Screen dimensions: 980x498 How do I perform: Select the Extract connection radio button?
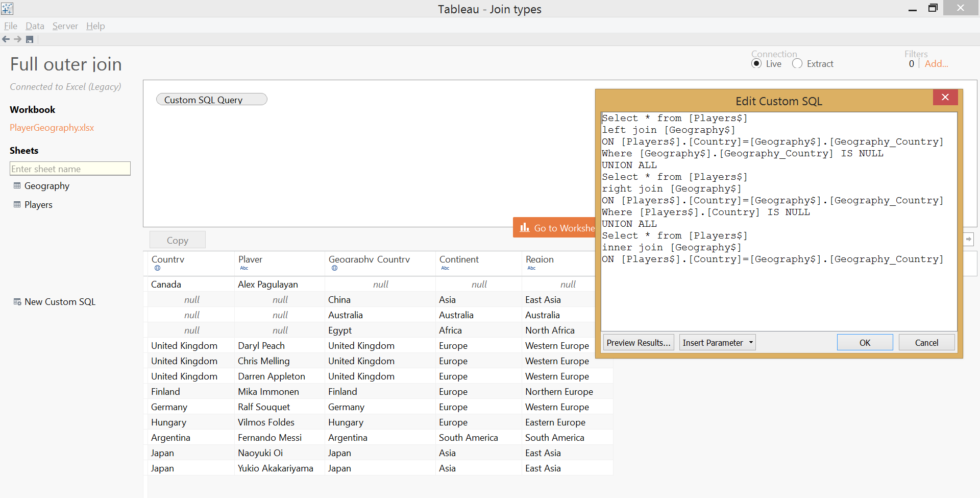[x=797, y=64]
